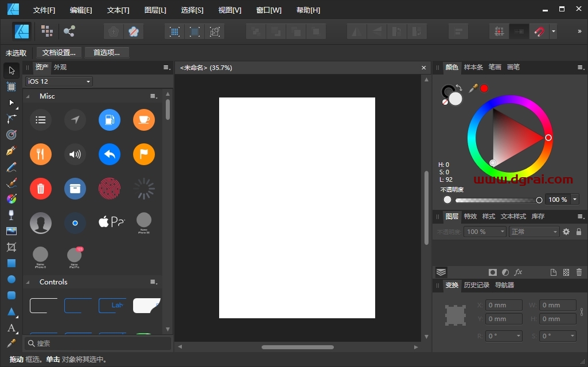Toggle transform anchor point selector
Viewport: 588px width, 367px height.
(x=455, y=315)
